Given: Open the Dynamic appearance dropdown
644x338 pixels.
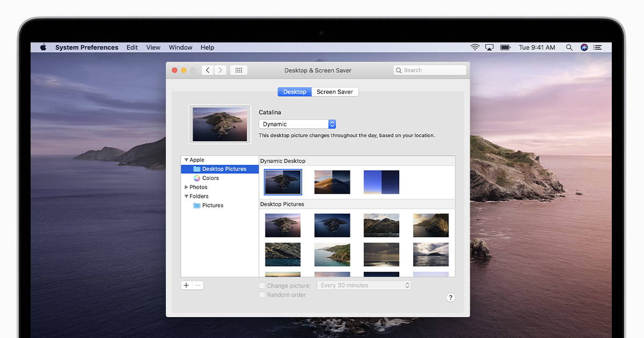Looking at the screenshot, I should point(297,124).
